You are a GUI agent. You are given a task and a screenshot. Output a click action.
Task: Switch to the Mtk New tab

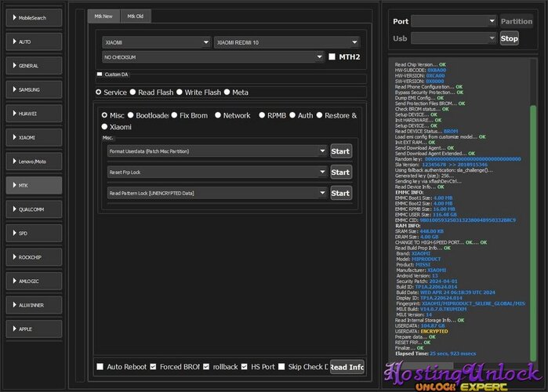[103, 16]
